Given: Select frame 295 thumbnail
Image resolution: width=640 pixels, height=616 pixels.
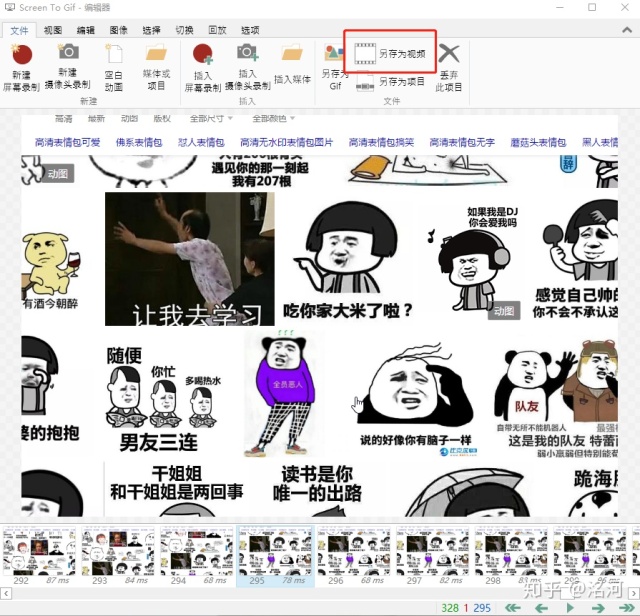Looking at the screenshot, I should pos(276,556).
